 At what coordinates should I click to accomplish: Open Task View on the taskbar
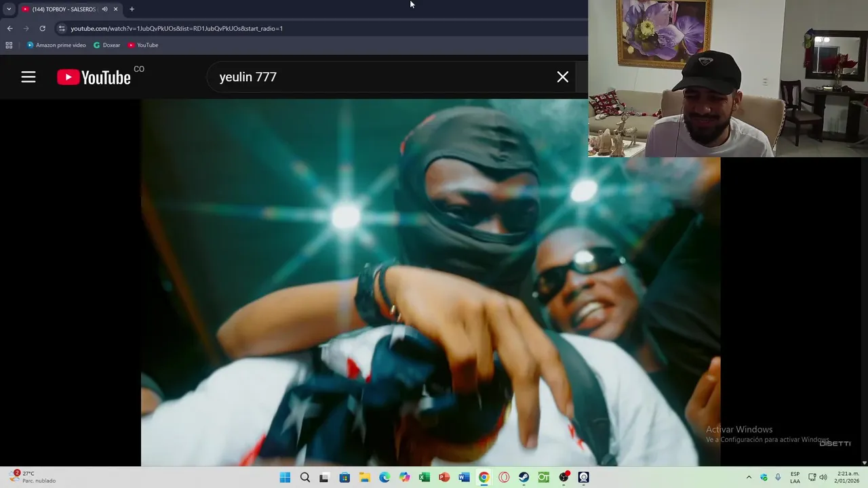[x=324, y=477]
